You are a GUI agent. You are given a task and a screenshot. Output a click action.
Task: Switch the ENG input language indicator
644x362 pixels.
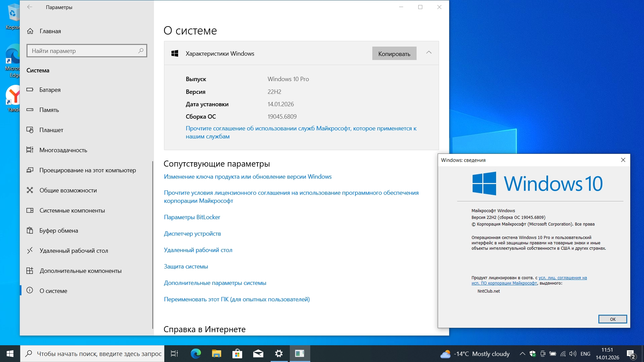585,354
